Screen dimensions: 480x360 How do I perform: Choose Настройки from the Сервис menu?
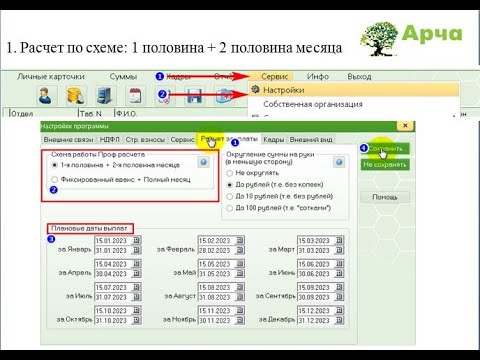(x=354, y=90)
